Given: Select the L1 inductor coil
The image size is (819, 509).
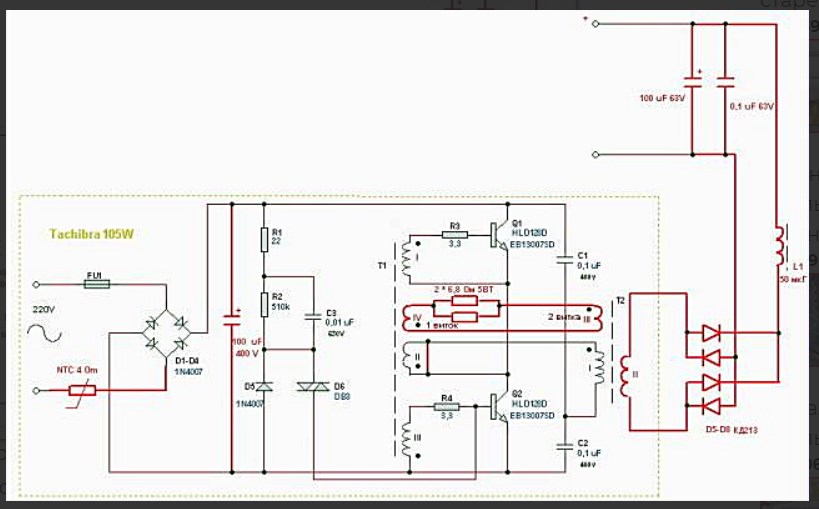Looking at the screenshot, I should point(780,246).
